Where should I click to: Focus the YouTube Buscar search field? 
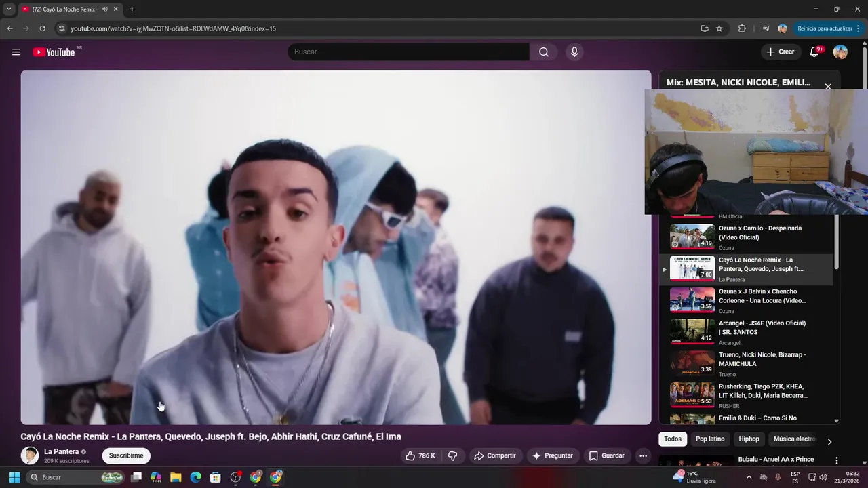click(408, 52)
